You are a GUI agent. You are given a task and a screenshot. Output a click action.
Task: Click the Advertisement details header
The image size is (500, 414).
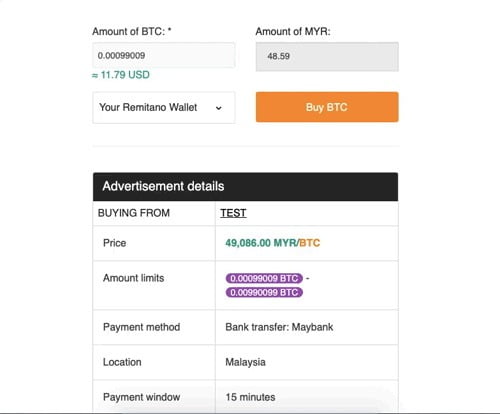click(245, 187)
